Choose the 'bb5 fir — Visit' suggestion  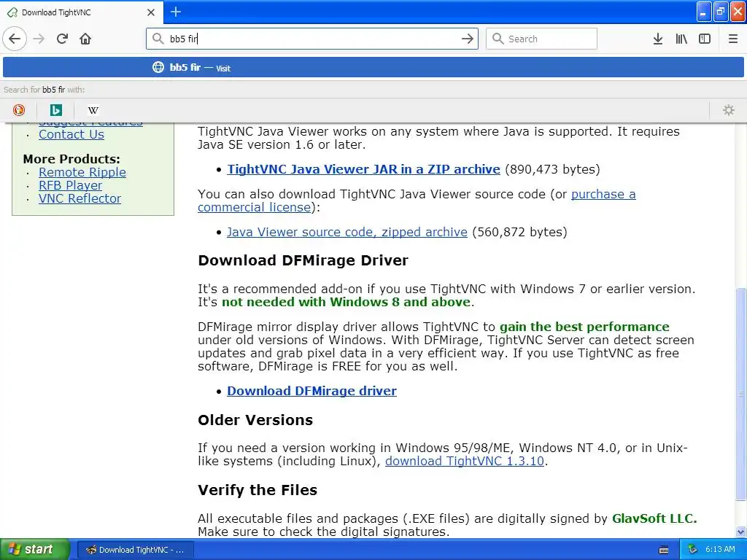[373, 67]
